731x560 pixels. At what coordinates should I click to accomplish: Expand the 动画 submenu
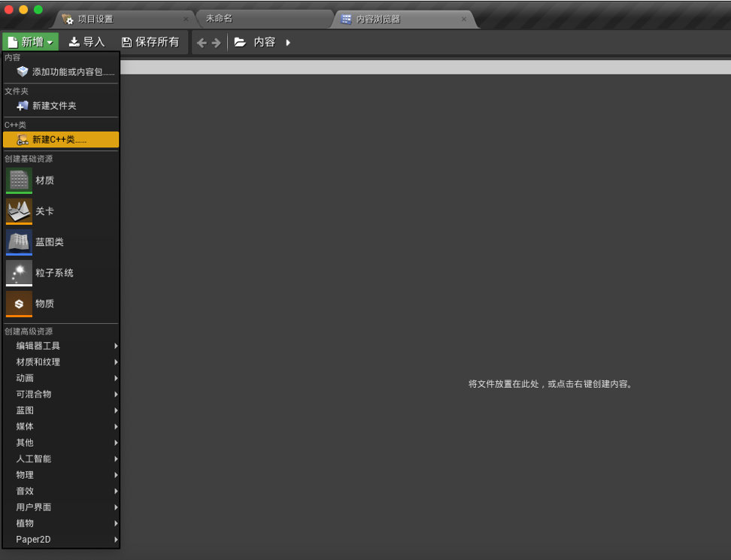coord(61,378)
